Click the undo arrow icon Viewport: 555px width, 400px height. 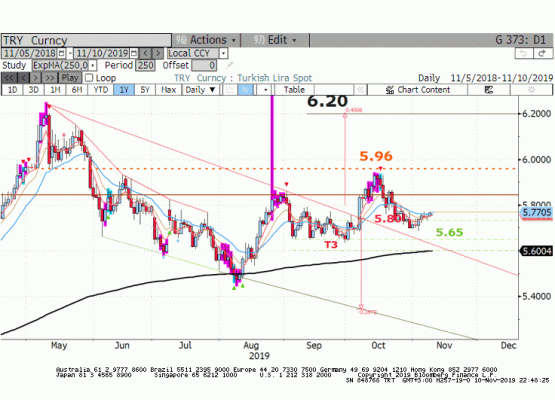pyautogui.click(x=523, y=53)
